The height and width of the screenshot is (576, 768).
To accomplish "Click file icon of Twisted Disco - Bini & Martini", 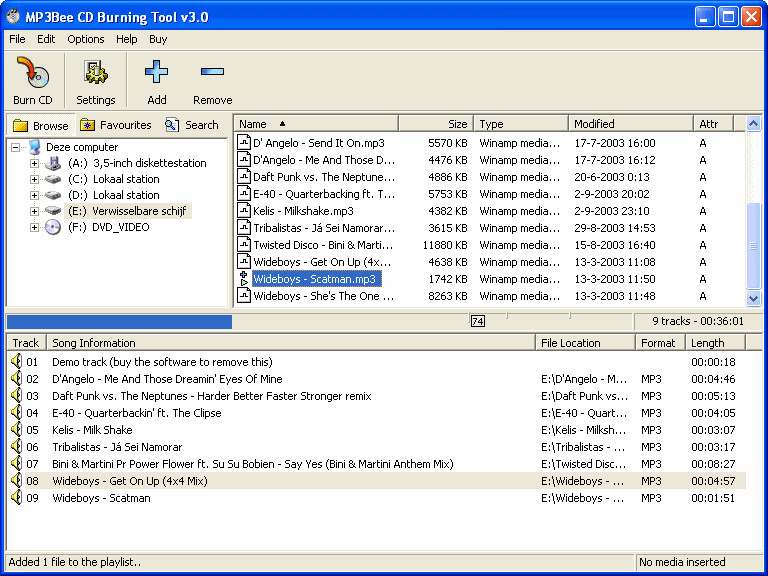I will (x=244, y=244).
